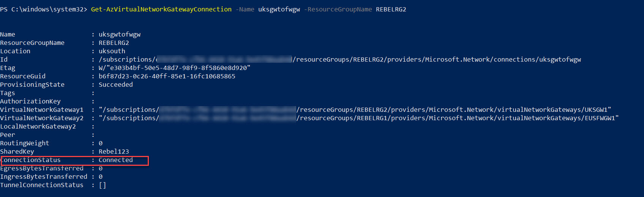Click the SharedKey value Rebel123
The height and width of the screenshot is (197, 644).
114,152
